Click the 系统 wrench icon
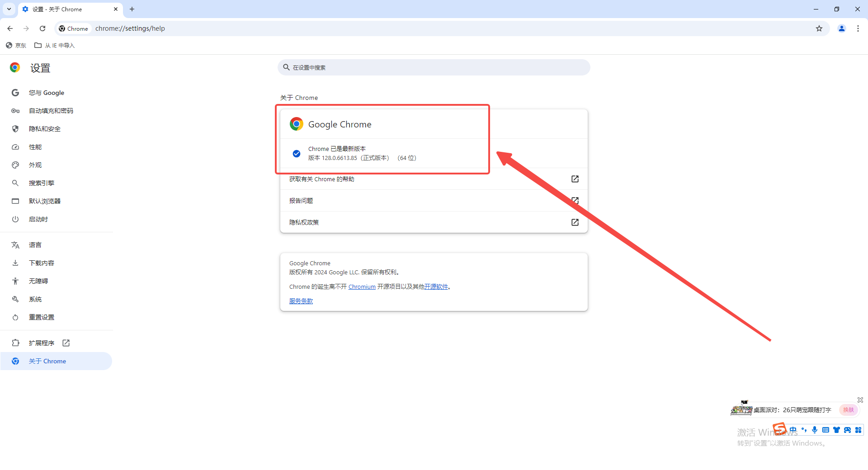Image resolution: width=868 pixels, height=470 pixels. click(x=15, y=299)
